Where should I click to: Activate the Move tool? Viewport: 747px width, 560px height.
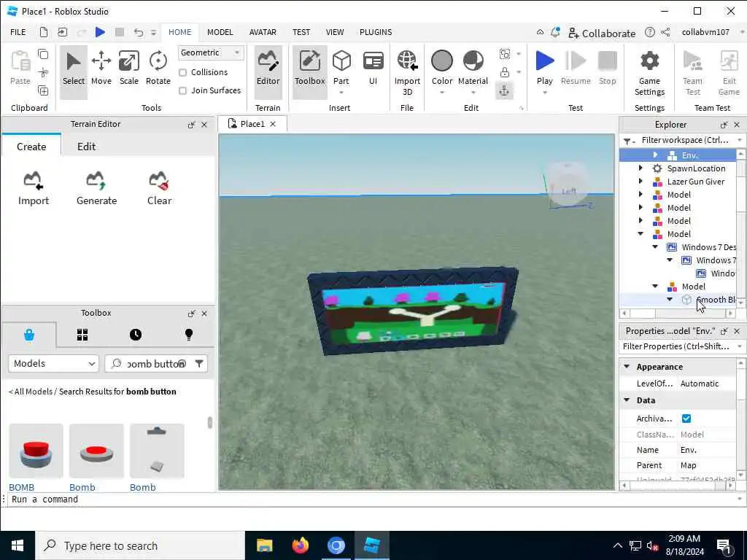click(101, 69)
